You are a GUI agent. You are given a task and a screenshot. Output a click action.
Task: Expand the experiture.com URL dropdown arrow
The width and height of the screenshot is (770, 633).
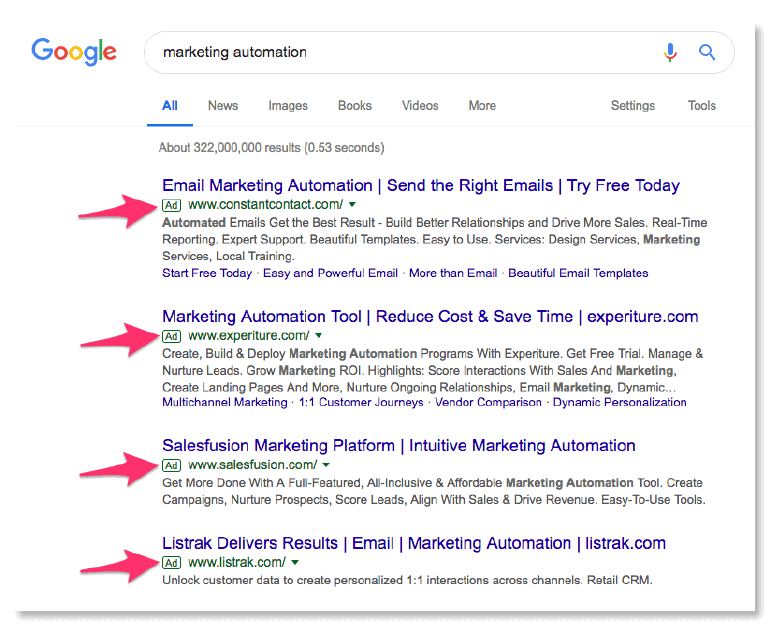point(318,336)
